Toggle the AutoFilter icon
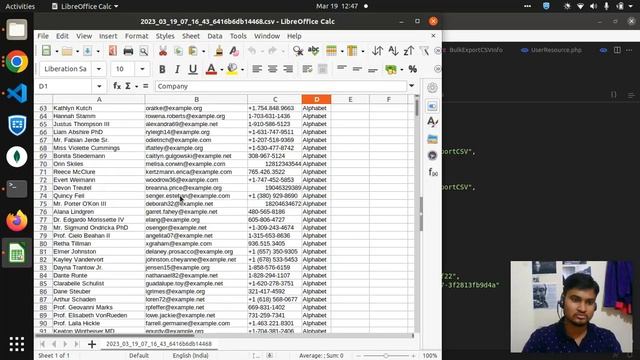The height and width of the screenshot is (360, 640). 424,51
